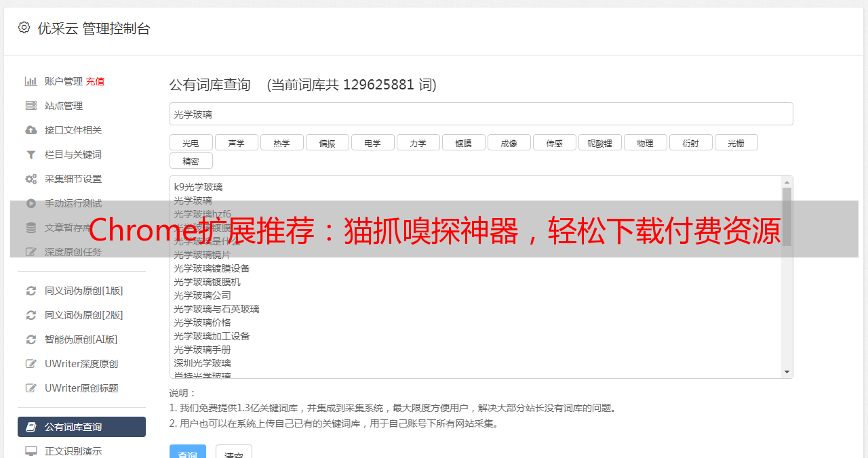The image size is (868, 458).
Task: Select the 镀膜 tag
Action: tap(464, 142)
